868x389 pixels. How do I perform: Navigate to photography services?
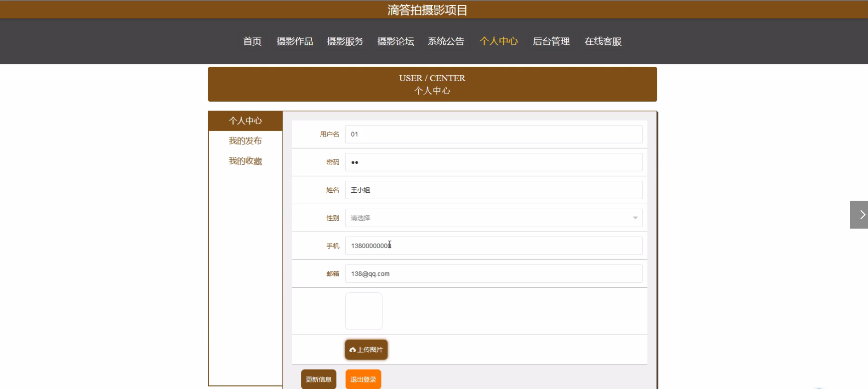tap(345, 41)
